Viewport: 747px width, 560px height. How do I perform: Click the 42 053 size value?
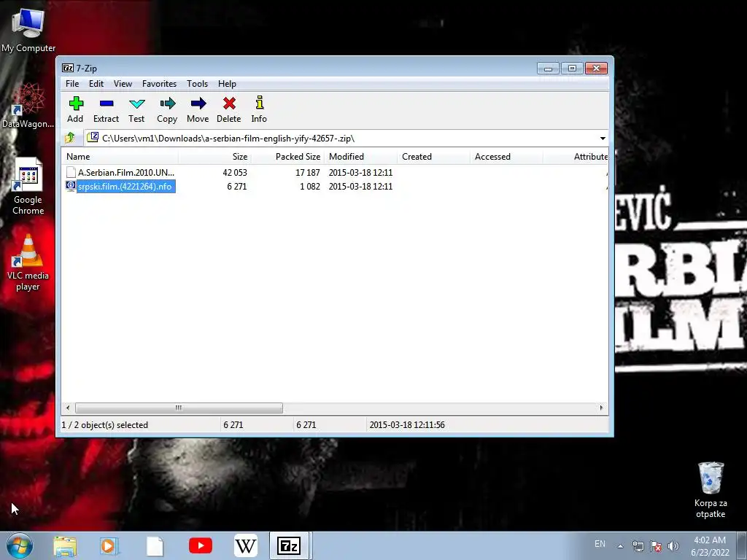[235, 172]
